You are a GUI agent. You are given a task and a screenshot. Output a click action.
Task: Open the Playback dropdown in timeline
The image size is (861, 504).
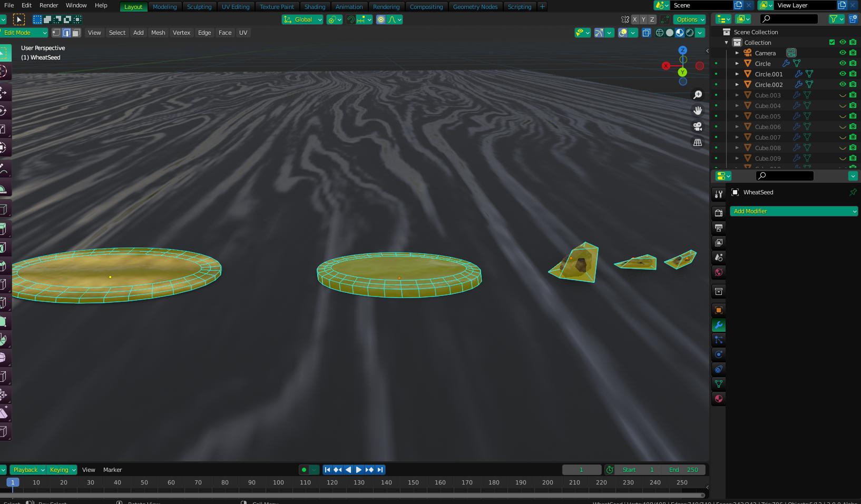[28, 470]
